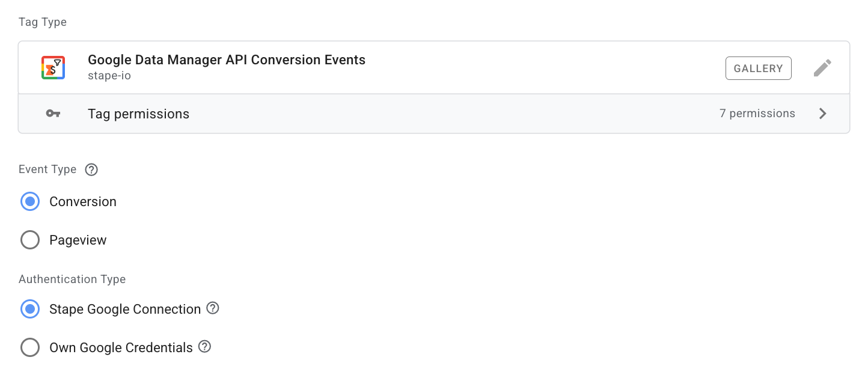Screen dimensions: 868x375
Task: Expand Tag permissions with the chevron arrow
Action: tap(823, 114)
